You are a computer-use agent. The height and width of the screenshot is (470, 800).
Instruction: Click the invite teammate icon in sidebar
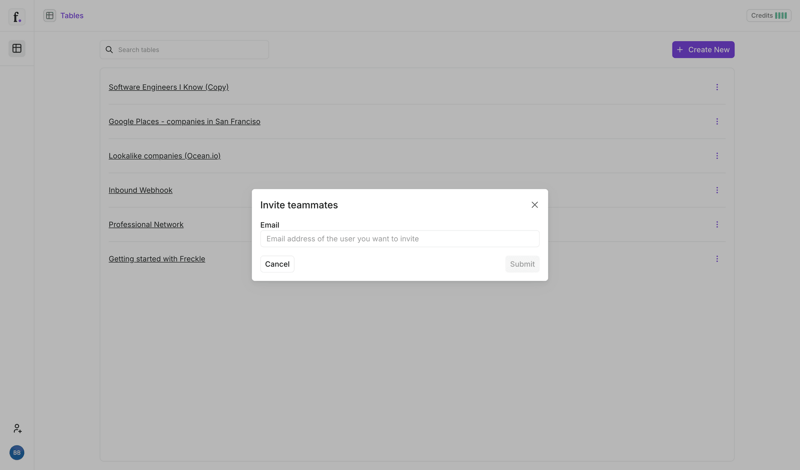pyautogui.click(x=17, y=428)
